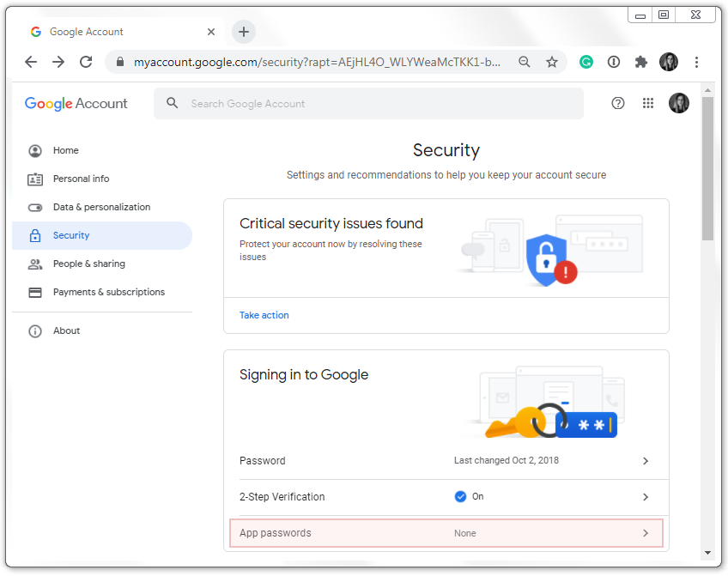This screenshot has height=576, width=728.
Task: Click the 'Critical security issues found' heading
Action: [331, 224]
